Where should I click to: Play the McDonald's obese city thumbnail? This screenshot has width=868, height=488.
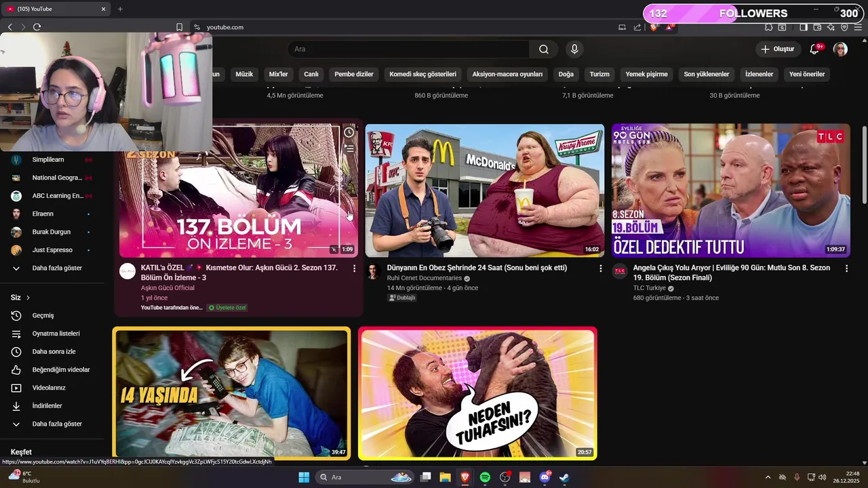485,190
